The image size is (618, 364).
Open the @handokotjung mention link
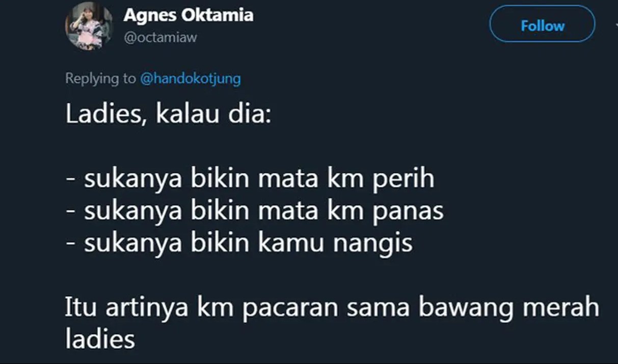point(190,79)
